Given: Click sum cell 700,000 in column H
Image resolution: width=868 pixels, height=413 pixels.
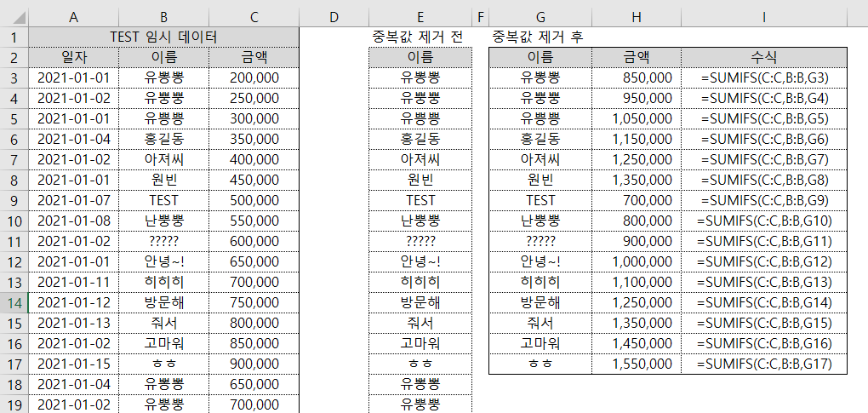Looking at the screenshot, I should click(637, 200).
